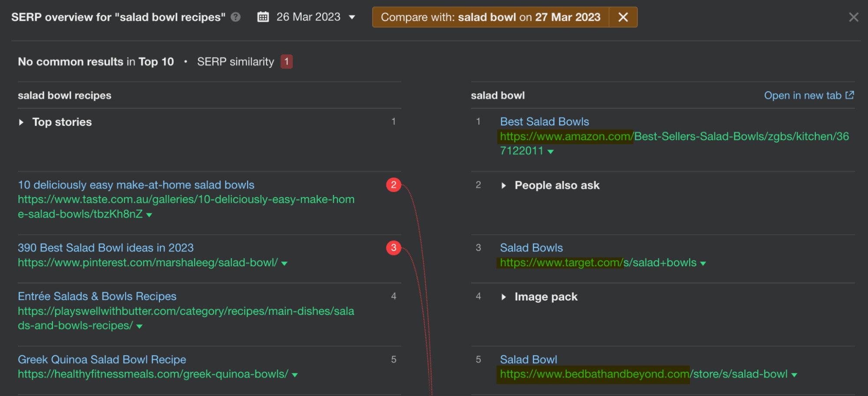The width and height of the screenshot is (868, 396).
Task: Click the Compare with salad bowl button
Action: point(490,17)
